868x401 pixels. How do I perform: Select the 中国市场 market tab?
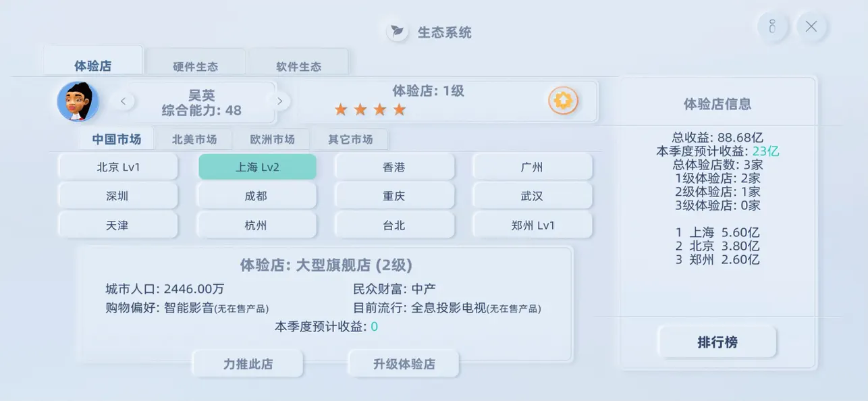click(x=117, y=139)
